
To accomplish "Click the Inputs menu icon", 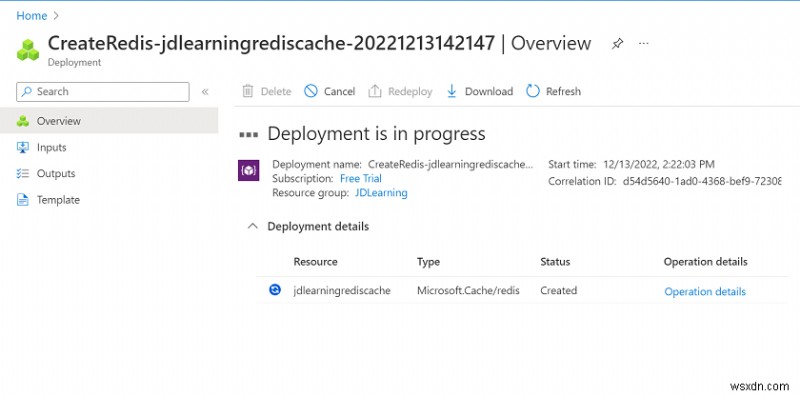I will pyautogui.click(x=22, y=147).
